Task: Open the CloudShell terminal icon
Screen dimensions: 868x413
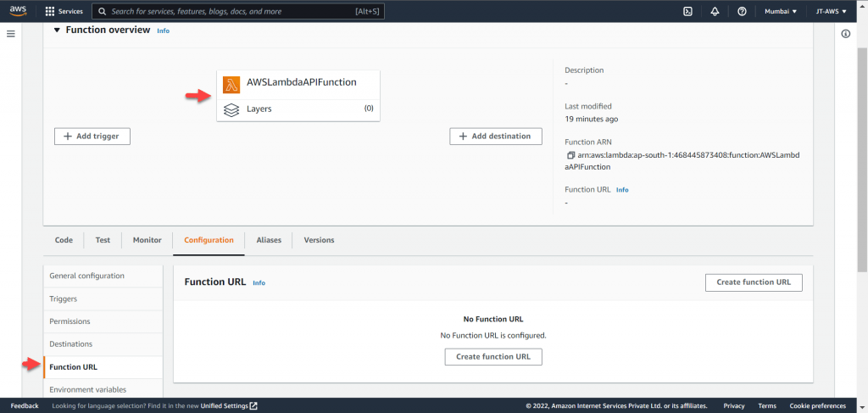Action: tap(688, 11)
